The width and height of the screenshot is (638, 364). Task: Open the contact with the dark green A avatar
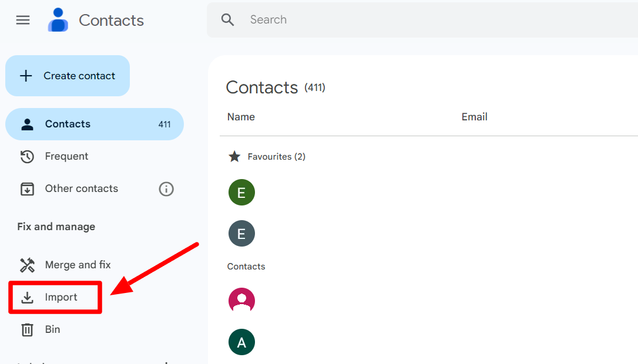(241, 342)
